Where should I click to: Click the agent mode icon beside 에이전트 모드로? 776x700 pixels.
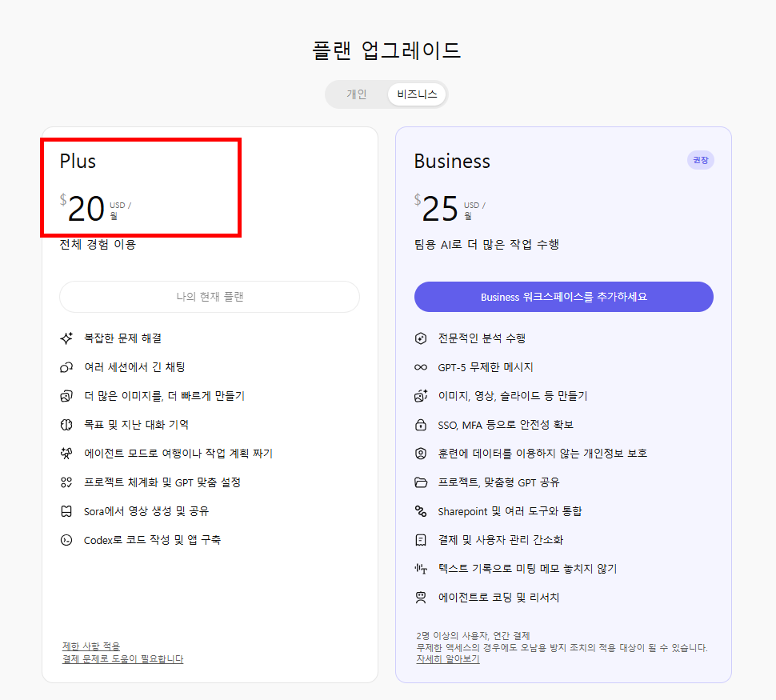pyautogui.click(x=67, y=454)
